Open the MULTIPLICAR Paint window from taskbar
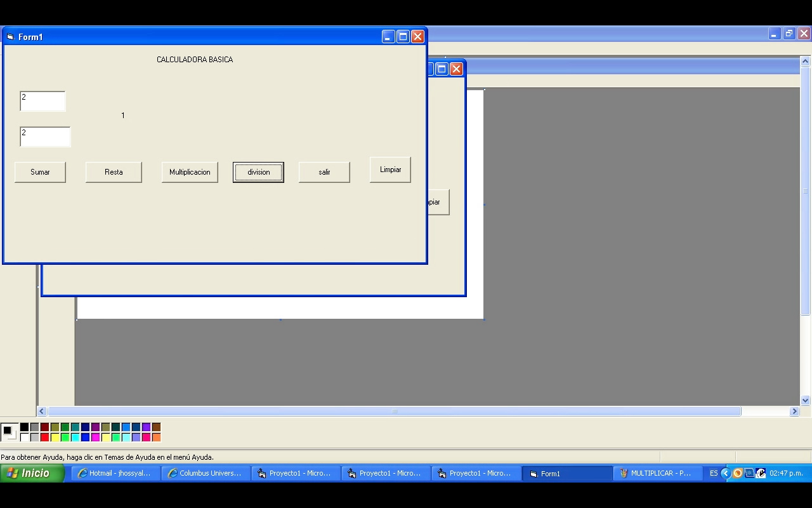 [x=658, y=473]
